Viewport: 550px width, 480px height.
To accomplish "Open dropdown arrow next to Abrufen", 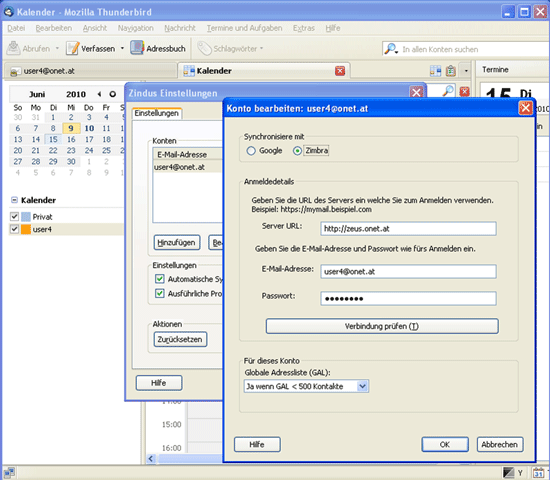I will [x=57, y=48].
